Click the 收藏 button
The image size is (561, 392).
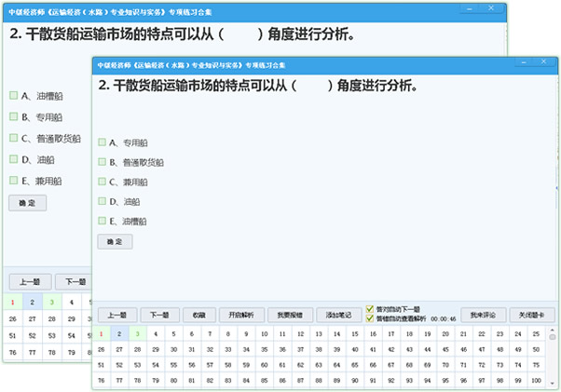(x=198, y=315)
